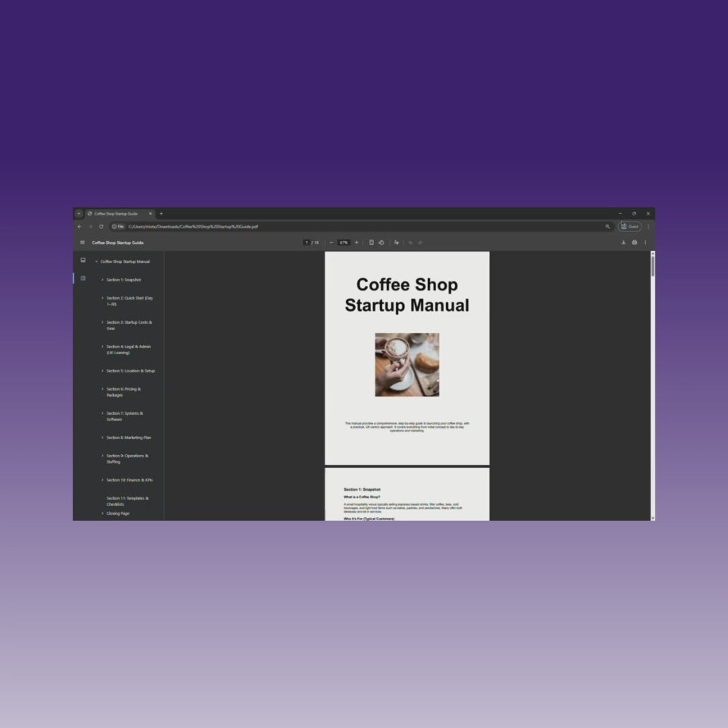Screen dimensions: 728x728
Task: Expand Section 3: Startup Costs & Gear
Action: [102, 322]
